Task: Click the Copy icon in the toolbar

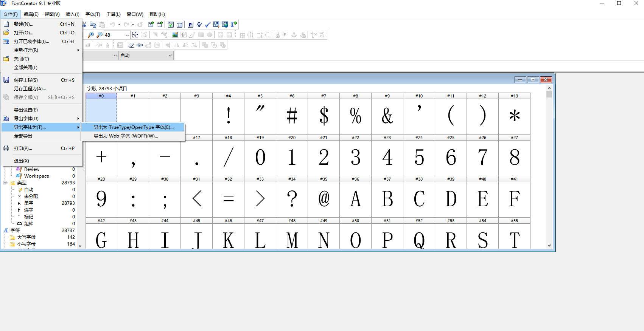Action: click(x=93, y=25)
